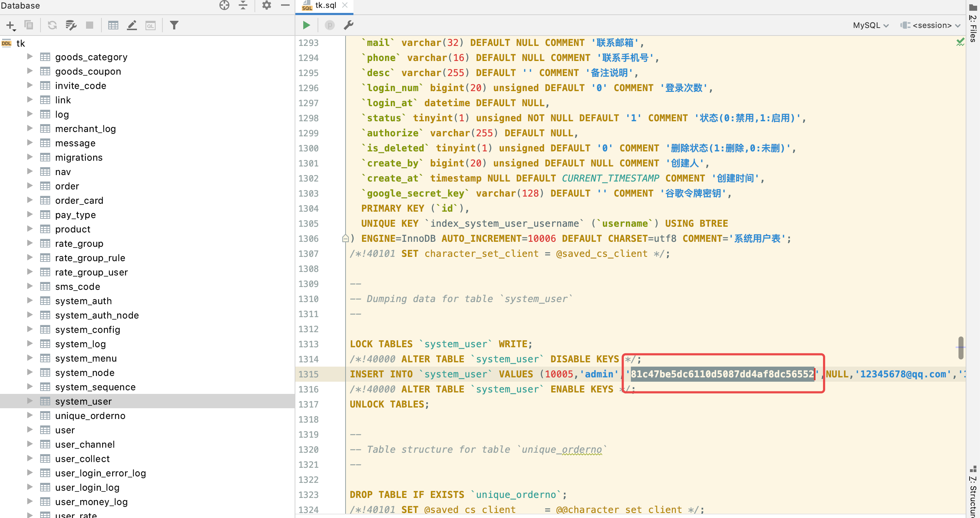This screenshot has width=980, height=518.
Task: Click the email '12345678@qq.com' value
Action: click(903, 374)
